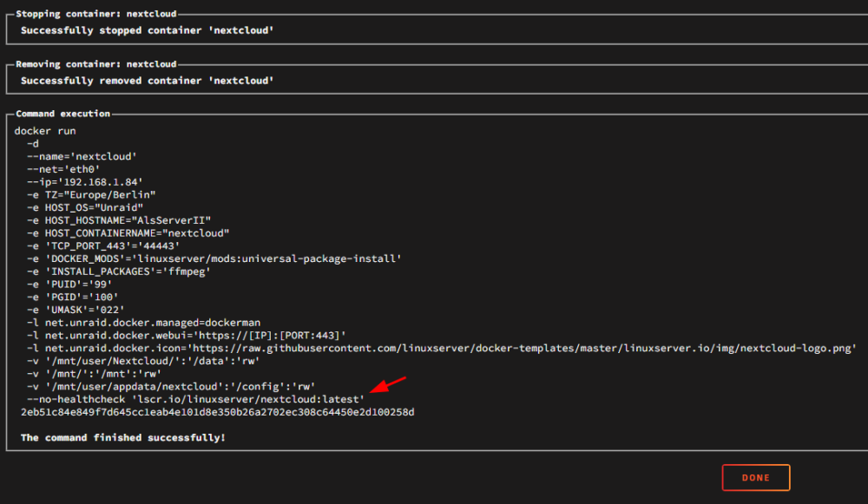Screen dimensions: 868x504
Task: Click the HOST_OS="Unraid" line
Action: pyautogui.click(x=85, y=207)
